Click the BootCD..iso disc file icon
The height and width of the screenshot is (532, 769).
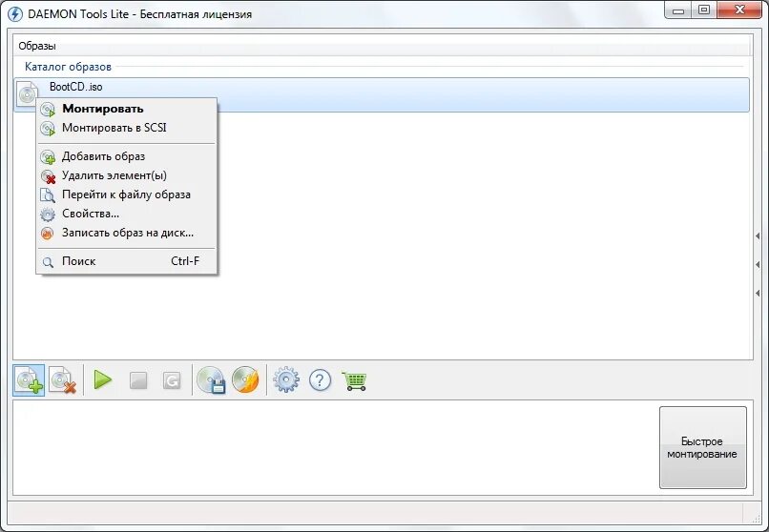pos(27,93)
